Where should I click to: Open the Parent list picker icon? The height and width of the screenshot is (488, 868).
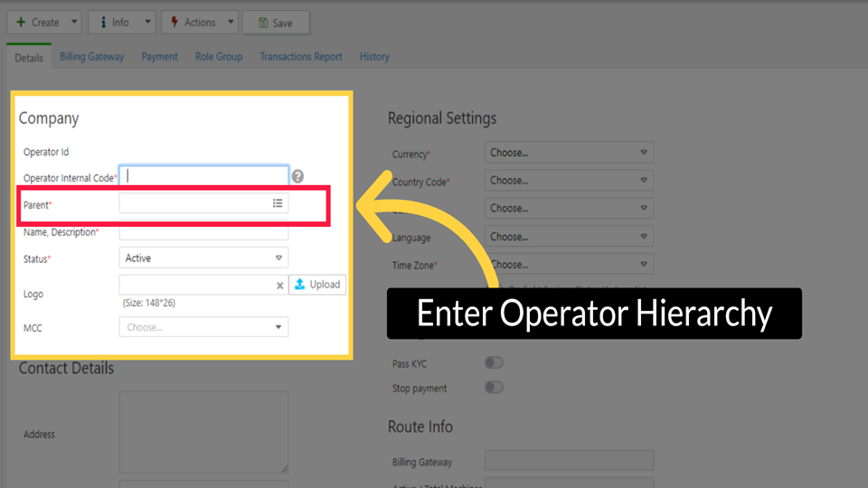278,204
